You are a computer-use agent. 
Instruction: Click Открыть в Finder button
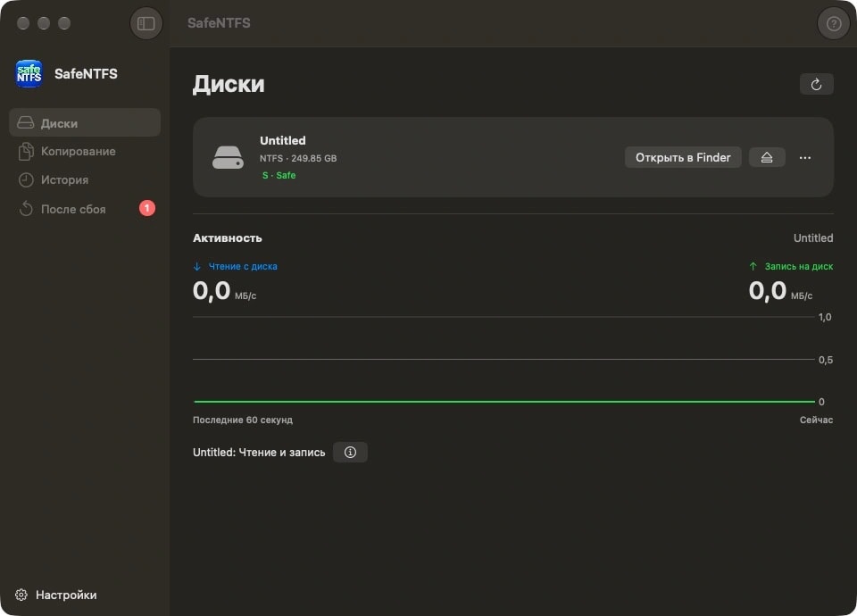point(683,157)
